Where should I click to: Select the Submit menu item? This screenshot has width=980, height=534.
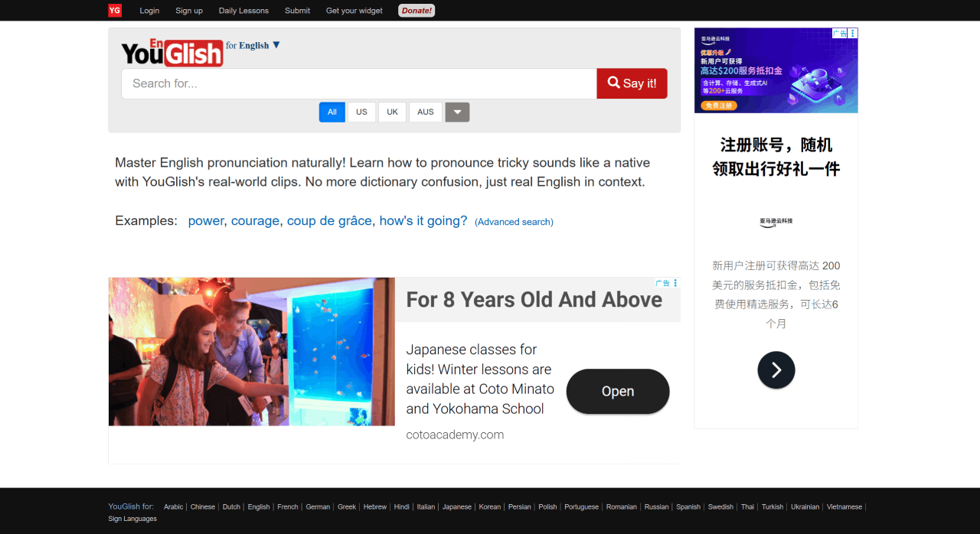tap(297, 10)
